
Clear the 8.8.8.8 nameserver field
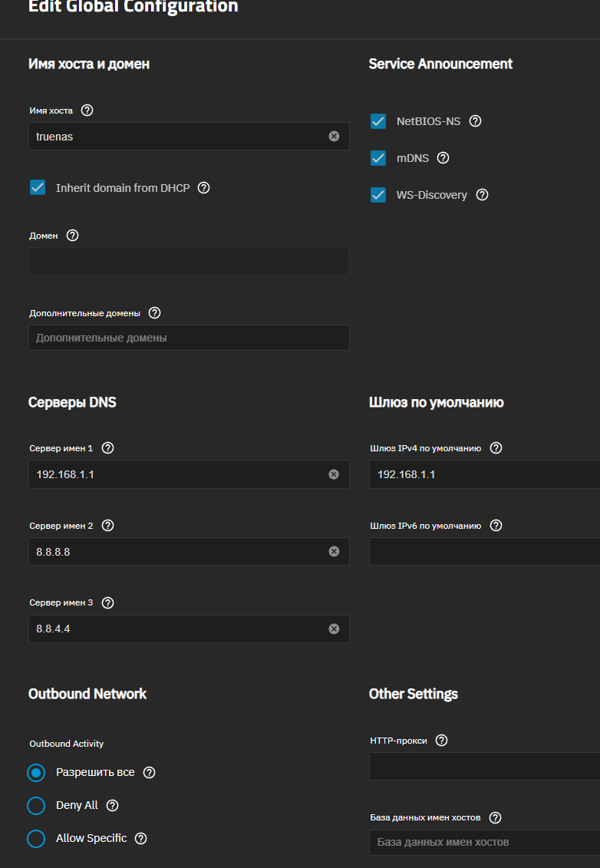click(334, 551)
